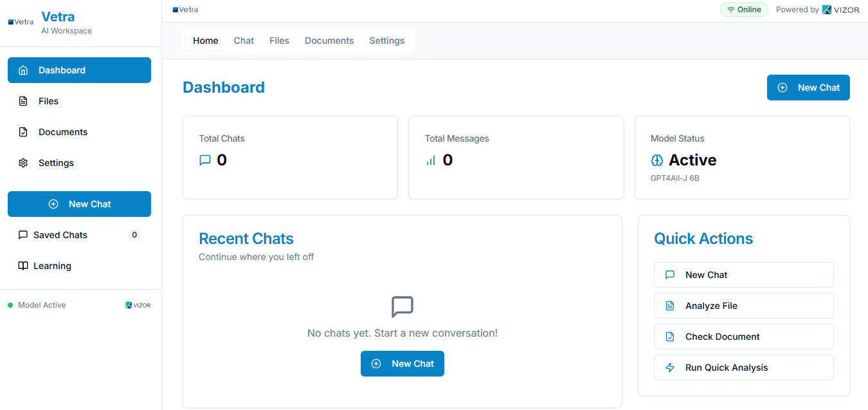Choose Analyze File in Quick Actions
This screenshot has width=868, height=410.
pyautogui.click(x=743, y=306)
